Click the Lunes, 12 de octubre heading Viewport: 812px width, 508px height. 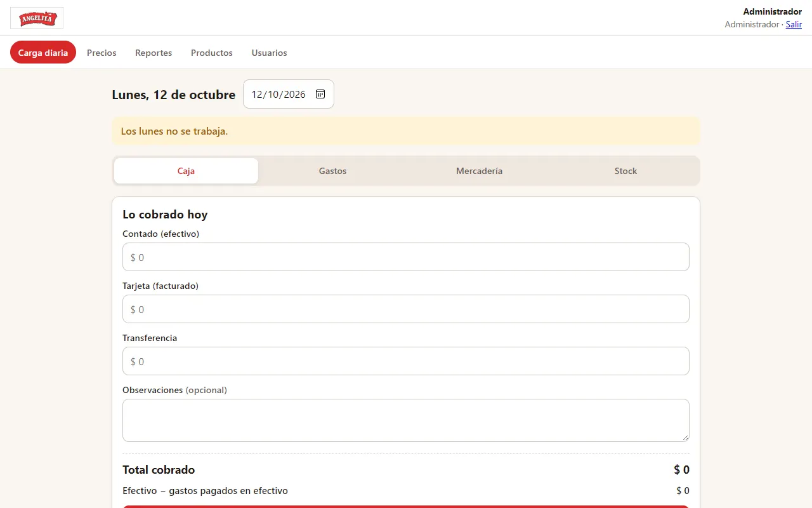tap(174, 95)
